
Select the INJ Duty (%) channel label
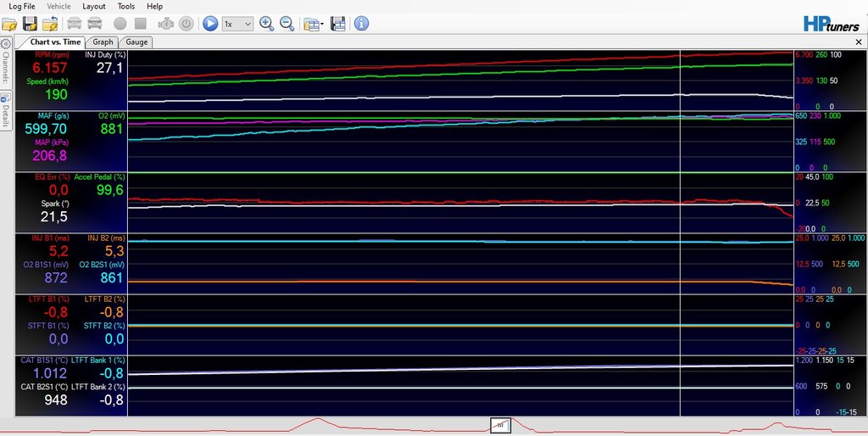pyautogui.click(x=105, y=55)
